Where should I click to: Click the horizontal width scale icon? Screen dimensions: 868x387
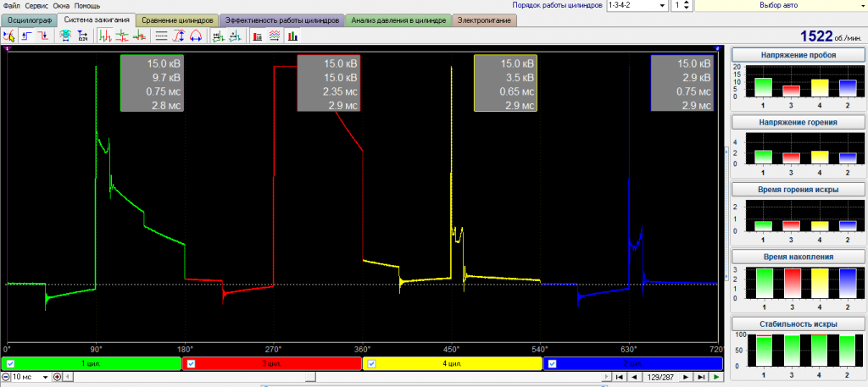pos(196,36)
